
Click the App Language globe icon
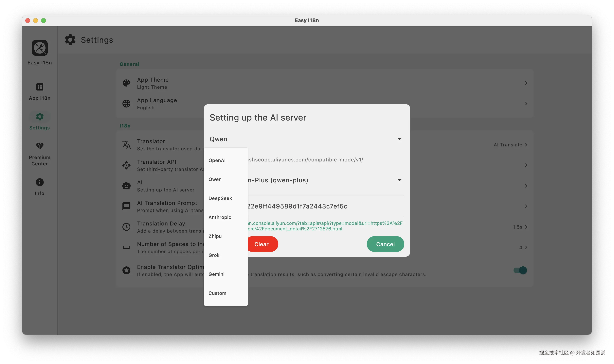126,104
